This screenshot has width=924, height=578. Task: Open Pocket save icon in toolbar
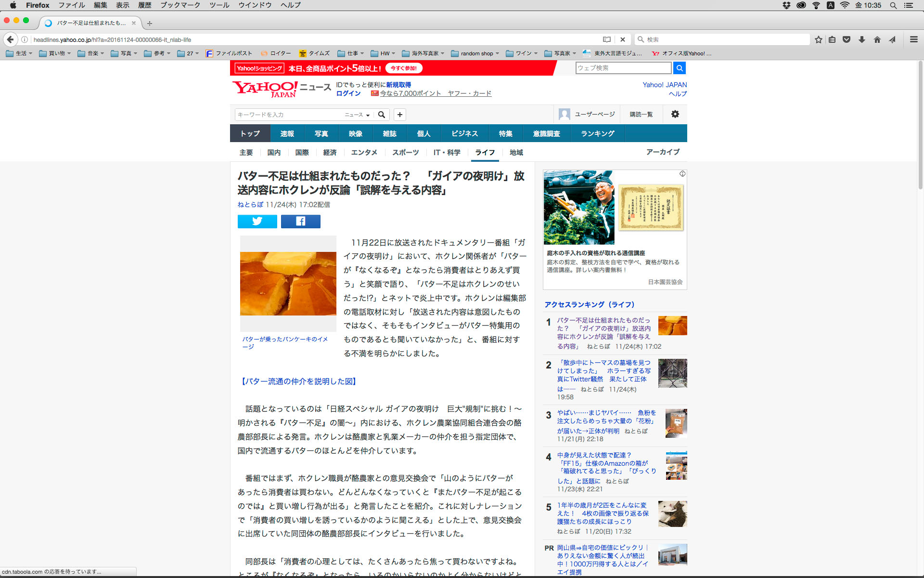pyautogui.click(x=847, y=39)
